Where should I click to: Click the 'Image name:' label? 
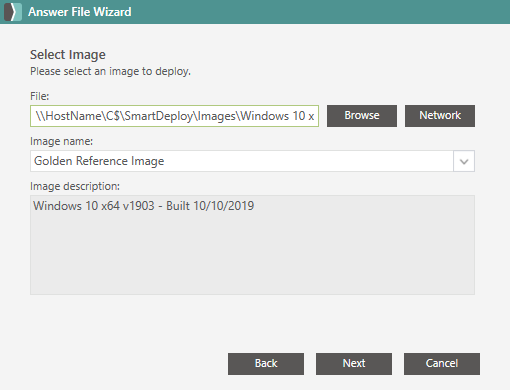[x=61, y=141]
